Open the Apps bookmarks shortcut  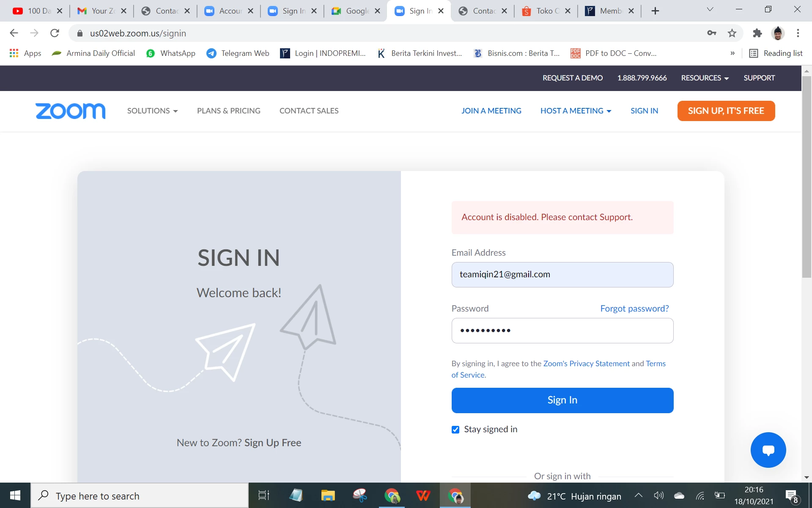(25, 53)
